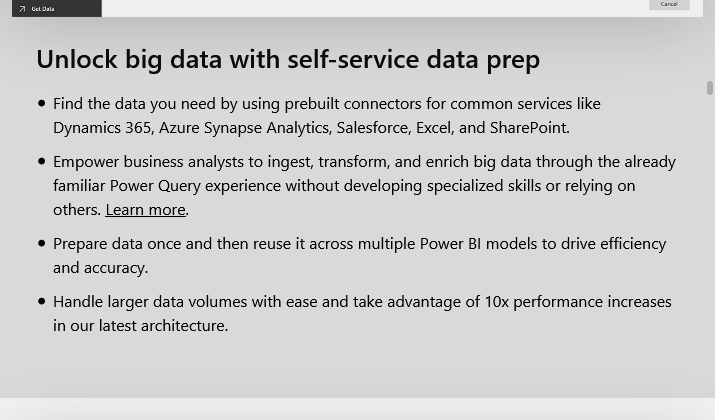Click the words Power Query experience
This screenshot has height=420, width=715.
[x=195, y=186]
